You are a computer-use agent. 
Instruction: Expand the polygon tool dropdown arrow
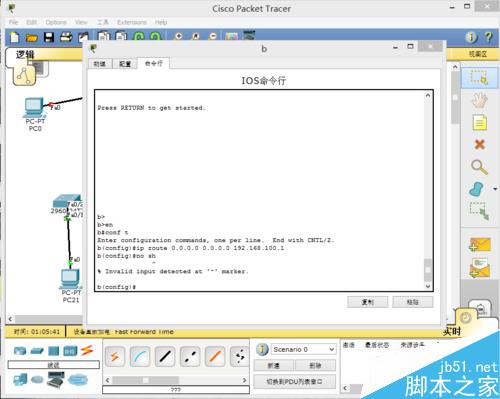click(x=495, y=189)
